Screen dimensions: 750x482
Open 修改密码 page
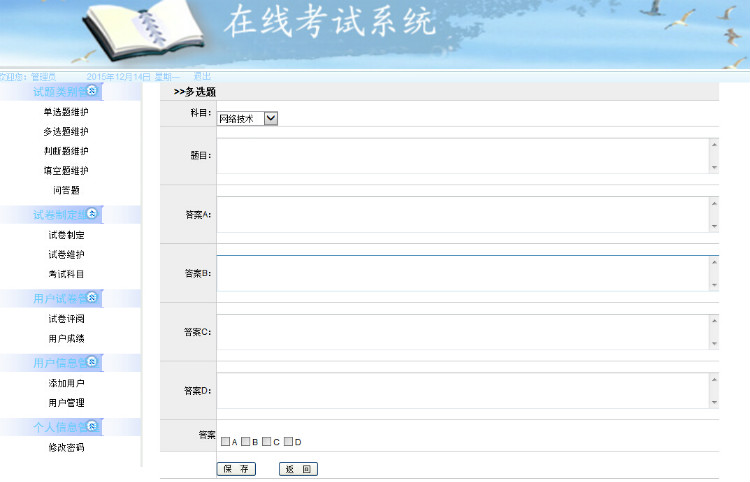pyautogui.click(x=66, y=448)
